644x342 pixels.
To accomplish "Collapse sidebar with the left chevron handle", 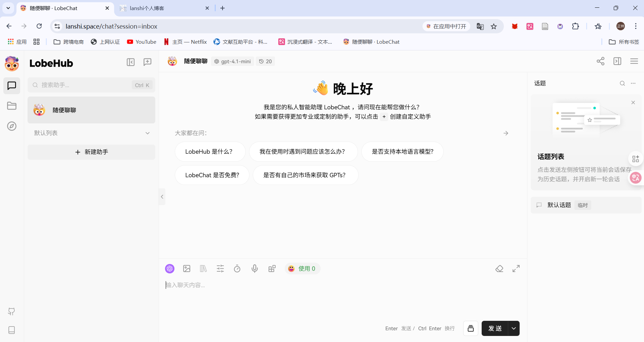I will [162, 197].
